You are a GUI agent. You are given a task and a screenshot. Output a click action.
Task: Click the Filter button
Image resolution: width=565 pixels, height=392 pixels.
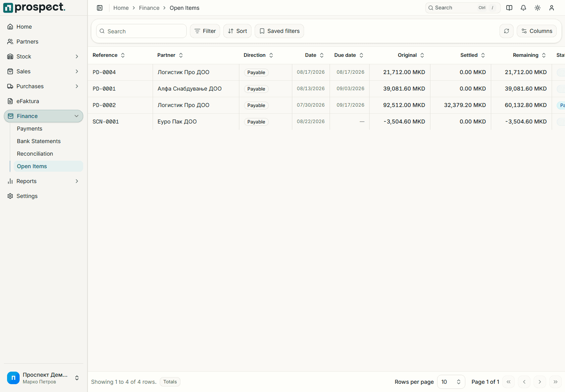(x=205, y=31)
